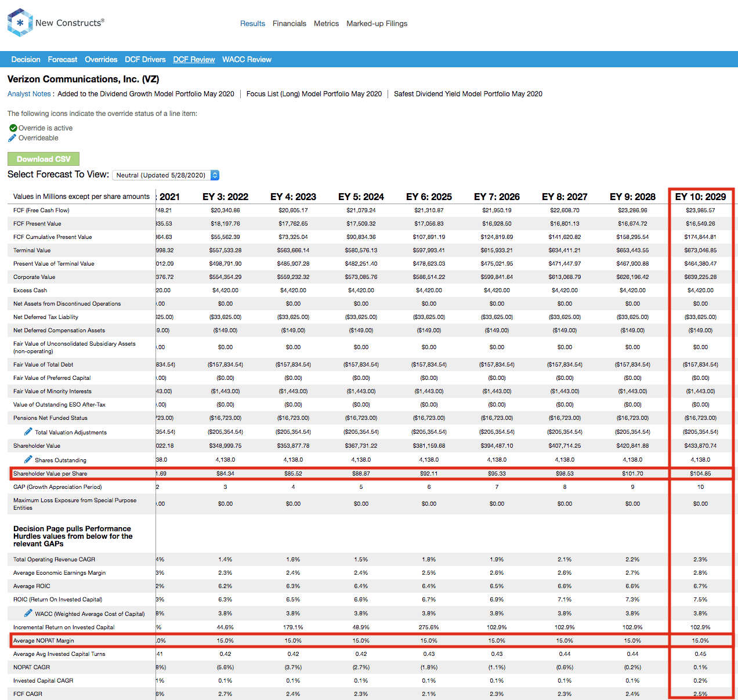The height and width of the screenshot is (700, 738).
Task: Click the New Constructs hexagon logo
Action: [x=20, y=23]
